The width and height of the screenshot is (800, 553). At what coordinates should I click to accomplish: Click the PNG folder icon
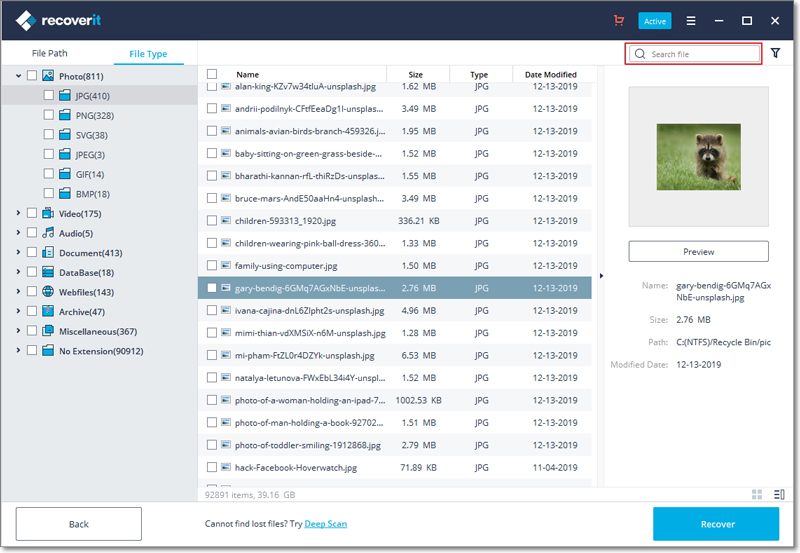click(65, 115)
